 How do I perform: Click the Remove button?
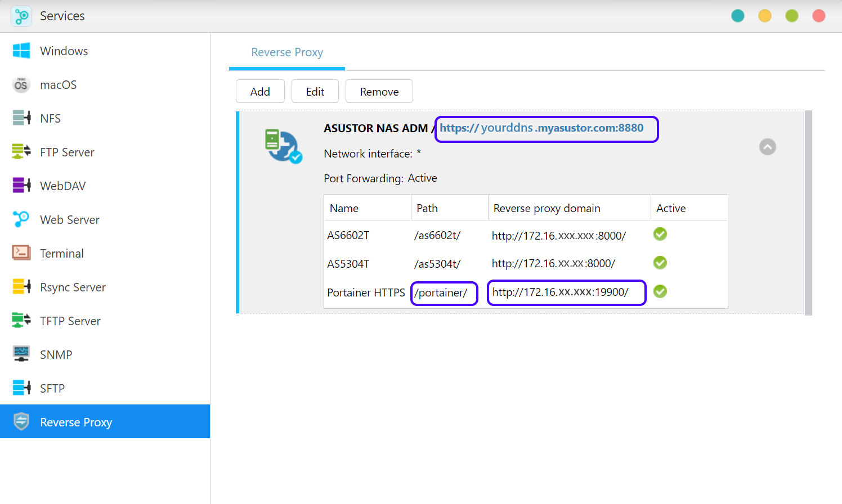(379, 91)
